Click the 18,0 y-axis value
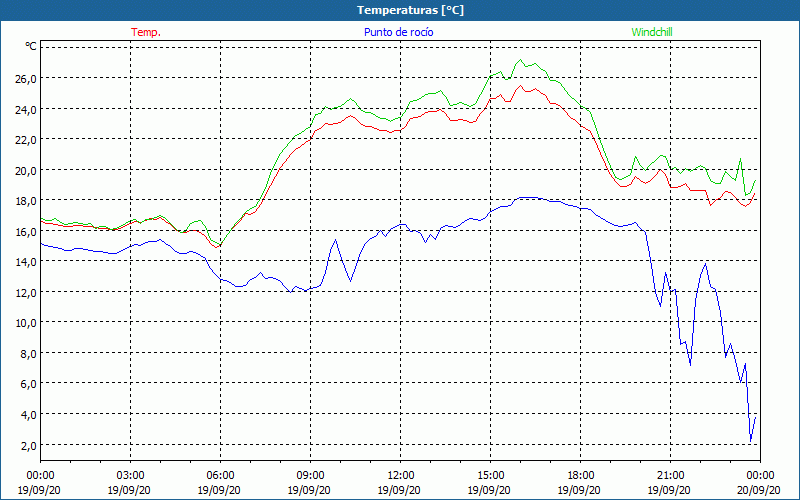 25,201
